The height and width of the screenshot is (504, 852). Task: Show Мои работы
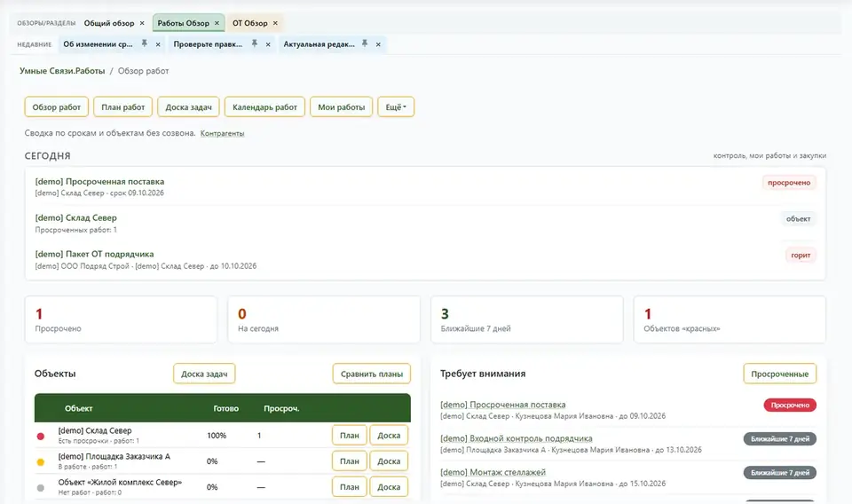tap(341, 107)
